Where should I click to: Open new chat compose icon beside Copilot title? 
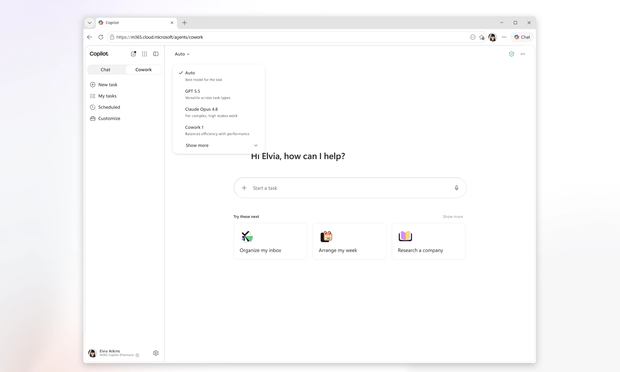click(x=133, y=54)
